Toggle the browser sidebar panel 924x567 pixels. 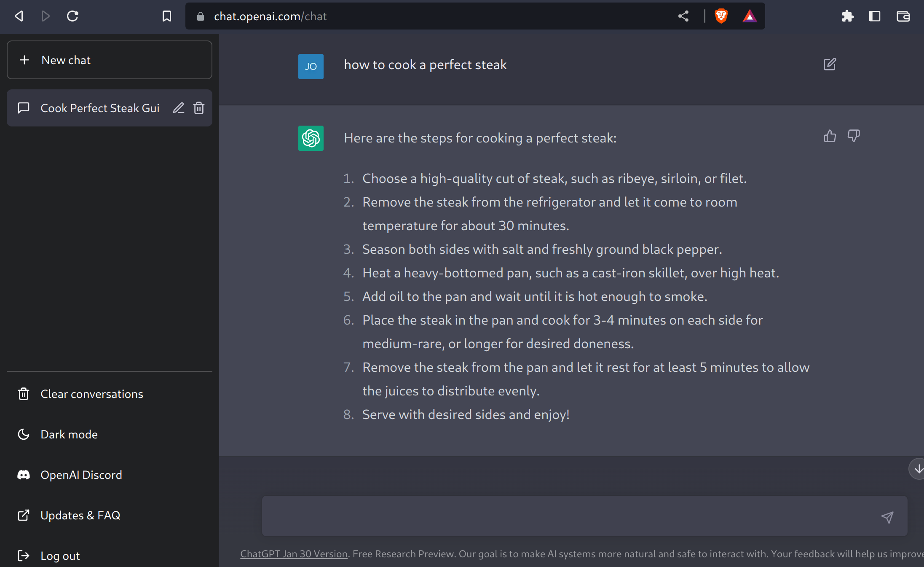coord(875,16)
